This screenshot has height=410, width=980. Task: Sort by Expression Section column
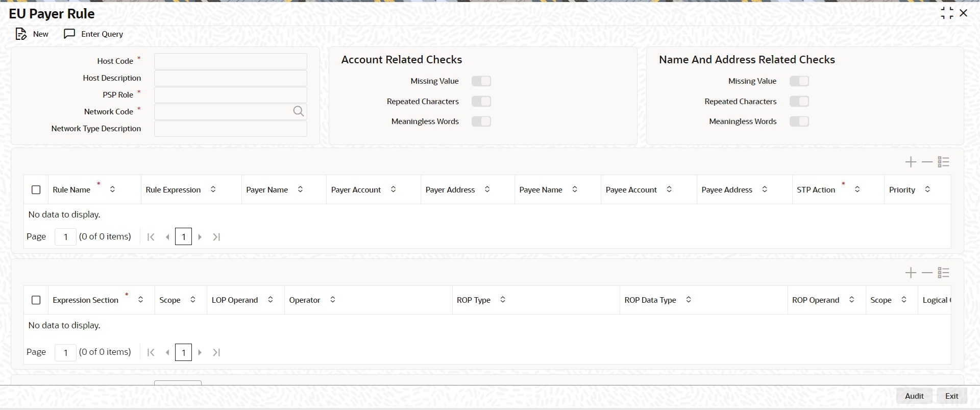click(x=140, y=300)
